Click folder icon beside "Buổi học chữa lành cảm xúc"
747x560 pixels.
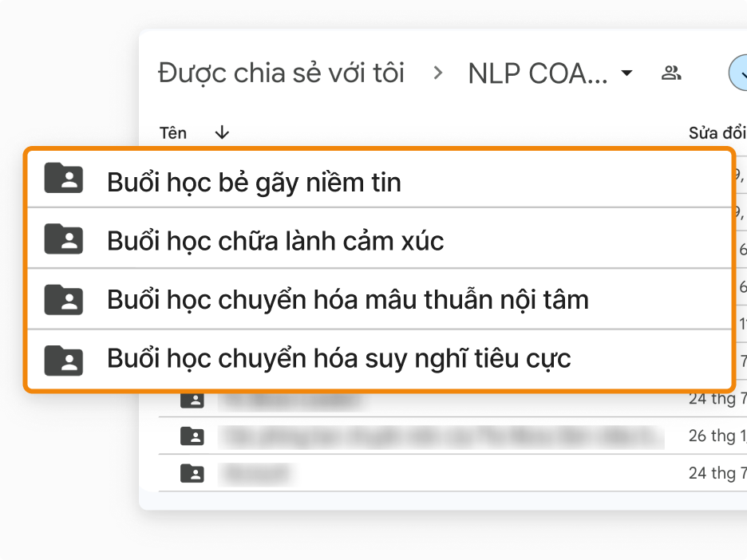point(64,239)
